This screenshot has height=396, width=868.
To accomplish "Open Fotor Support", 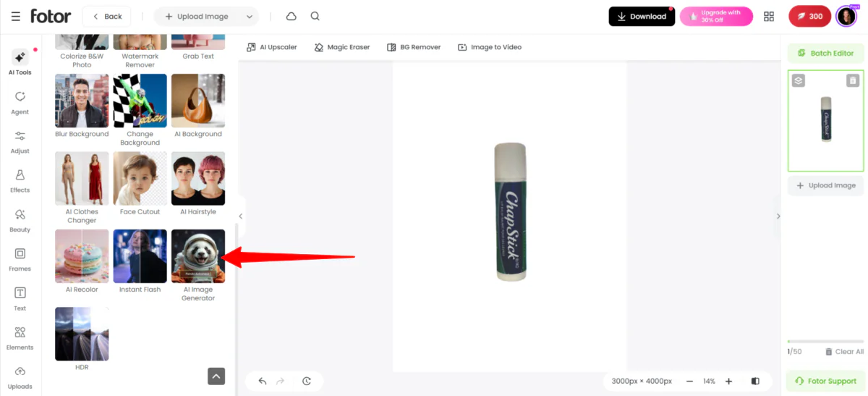I will coord(825,381).
